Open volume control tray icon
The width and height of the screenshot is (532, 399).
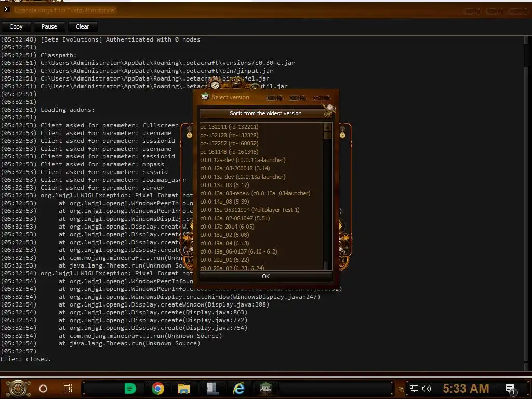pos(427,389)
